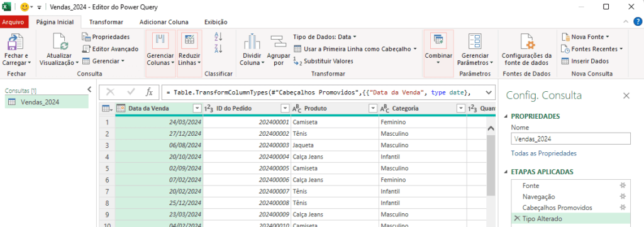Open gear settings for the Navegação step
644x227 pixels.
tap(623, 197)
